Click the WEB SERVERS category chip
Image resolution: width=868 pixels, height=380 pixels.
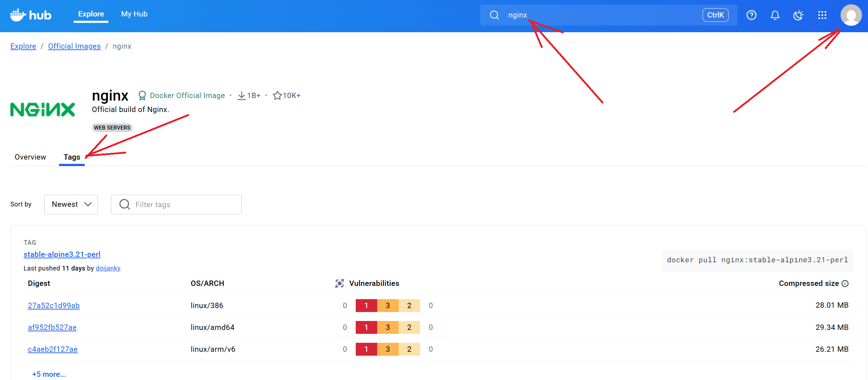tap(112, 128)
